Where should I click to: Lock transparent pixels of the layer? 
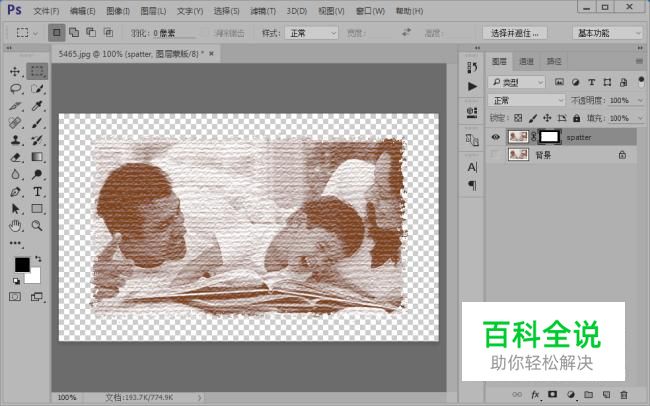click(x=518, y=118)
